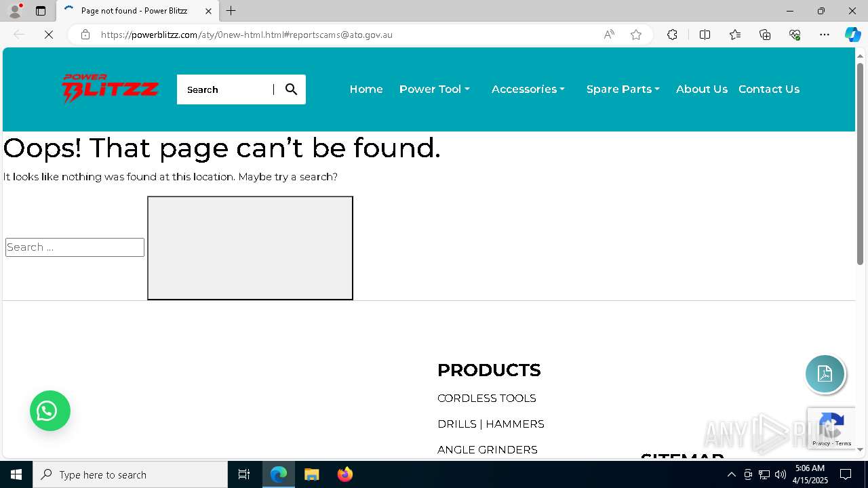Image resolution: width=868 pixels, height=488 pixels.
Task: View site information lock icon
Action: (x=85, y=35)
